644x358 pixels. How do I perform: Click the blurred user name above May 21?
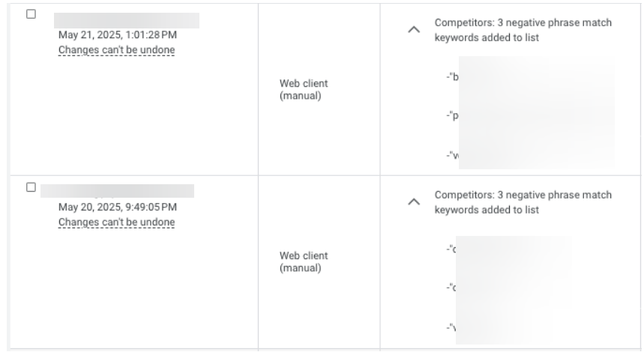point(126,20)
